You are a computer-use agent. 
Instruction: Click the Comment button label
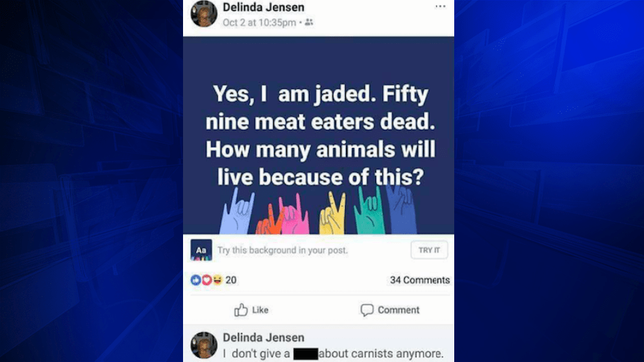click(398, 310)
